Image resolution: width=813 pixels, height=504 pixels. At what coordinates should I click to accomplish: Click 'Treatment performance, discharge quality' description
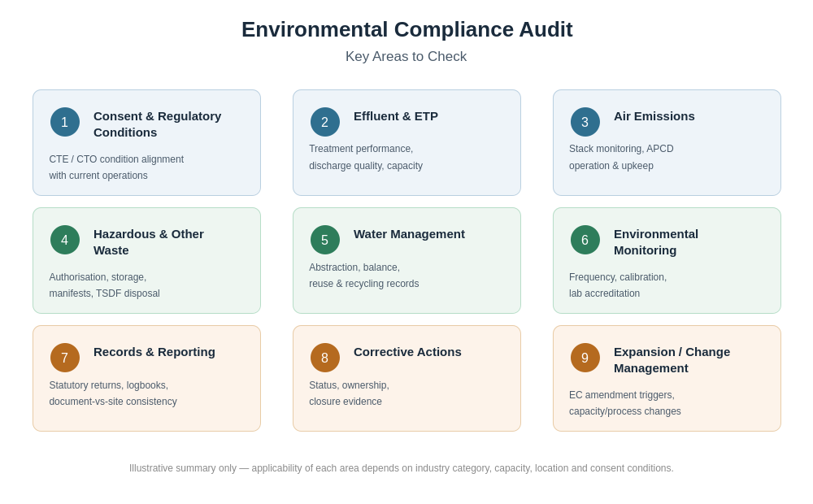point(366,157)
